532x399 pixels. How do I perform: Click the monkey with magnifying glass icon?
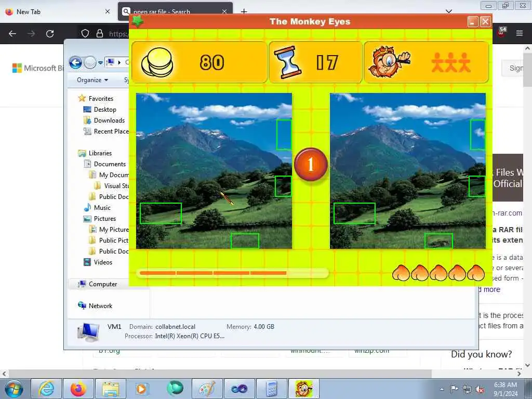pos(389,62)
